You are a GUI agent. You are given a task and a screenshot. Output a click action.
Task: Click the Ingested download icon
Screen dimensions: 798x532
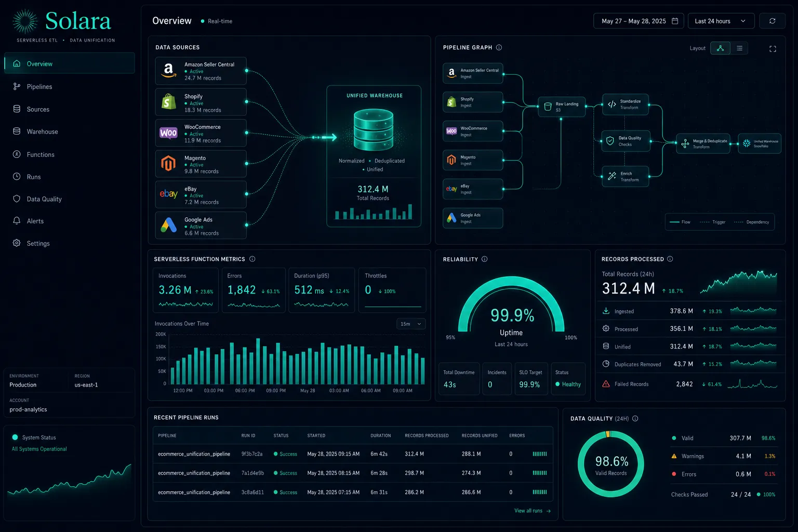pyautogui.click(x=606, y=311)
